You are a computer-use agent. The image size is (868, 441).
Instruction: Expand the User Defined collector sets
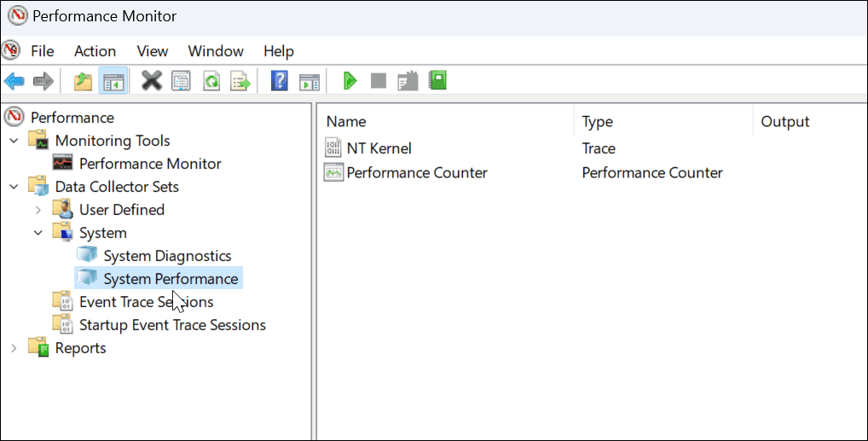click(38, 210)
